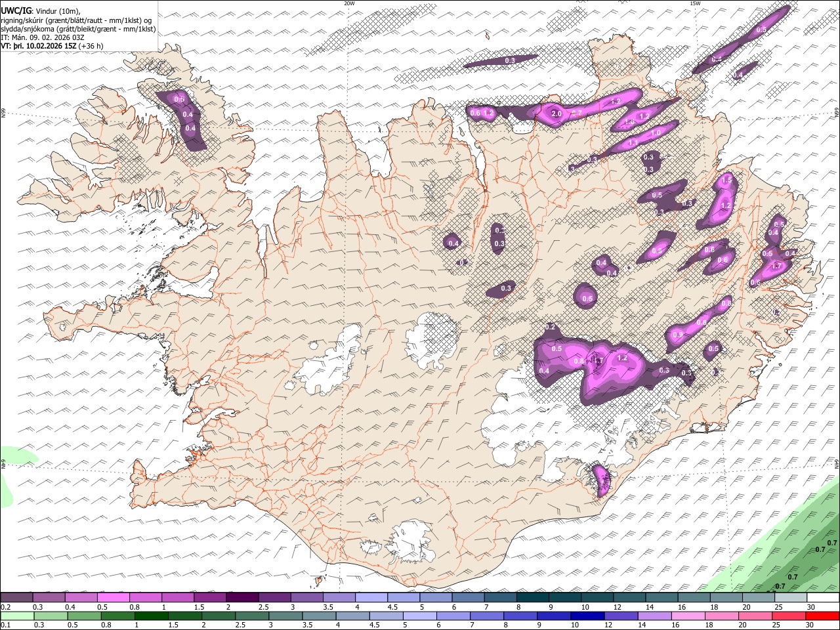Select the dark teal swatch labeled 8 in snow scale
840x630 pixels.
pyautogui.click(x=532, y=598)
